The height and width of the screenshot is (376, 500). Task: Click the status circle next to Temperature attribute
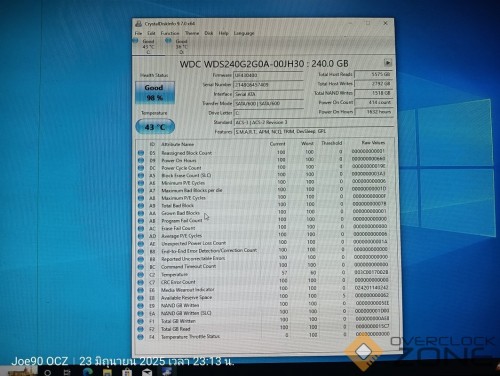click(x=141, y=275)
